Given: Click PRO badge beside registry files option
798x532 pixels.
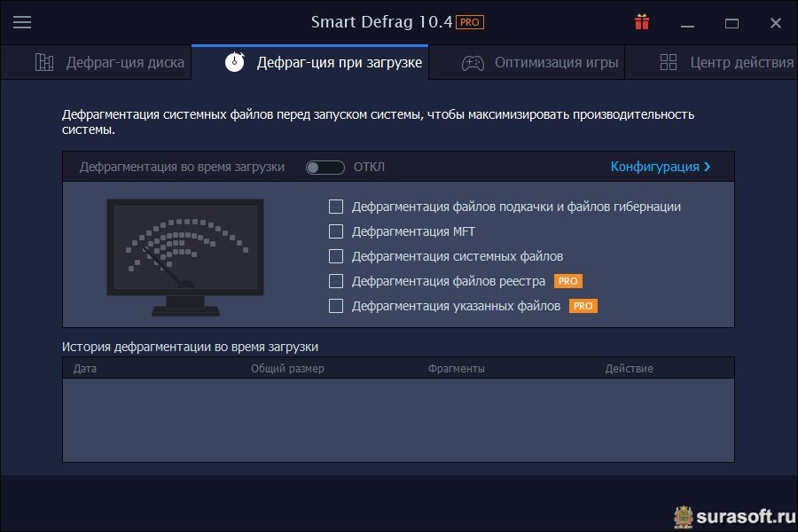Looking at the screenshot, I should [568, 281].
